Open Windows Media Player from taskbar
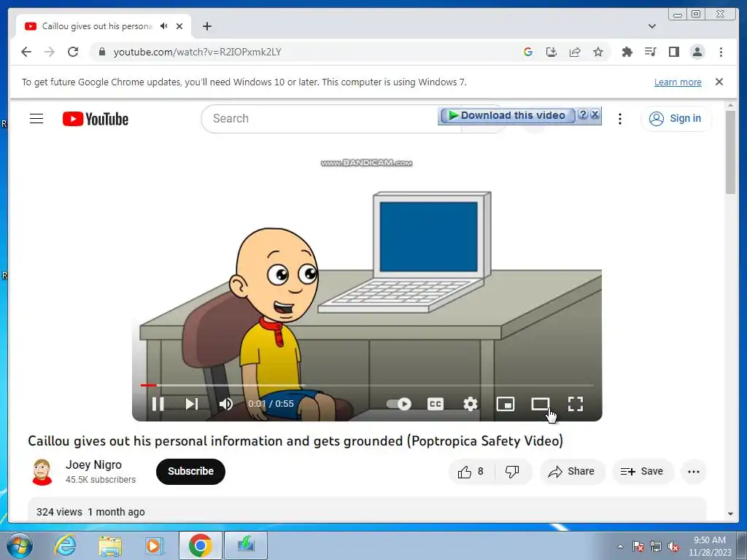Screen dimensions: 747x560 tap(154, 545)
